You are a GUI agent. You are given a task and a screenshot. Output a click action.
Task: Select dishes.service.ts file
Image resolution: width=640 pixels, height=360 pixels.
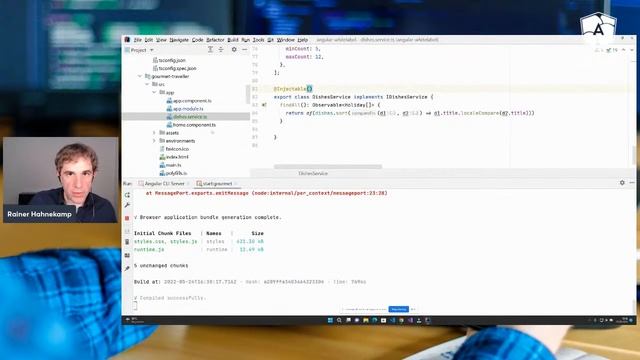point(187,117)
